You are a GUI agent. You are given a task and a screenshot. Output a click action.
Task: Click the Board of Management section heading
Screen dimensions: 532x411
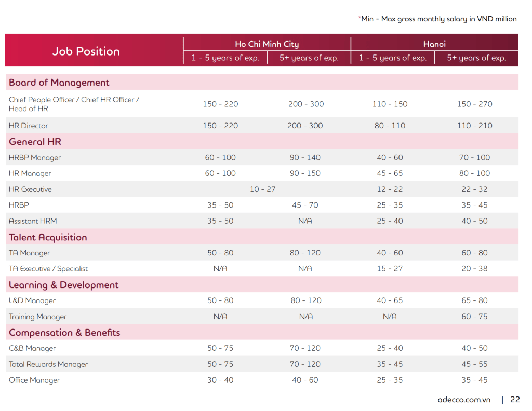[x=59, y=83]
